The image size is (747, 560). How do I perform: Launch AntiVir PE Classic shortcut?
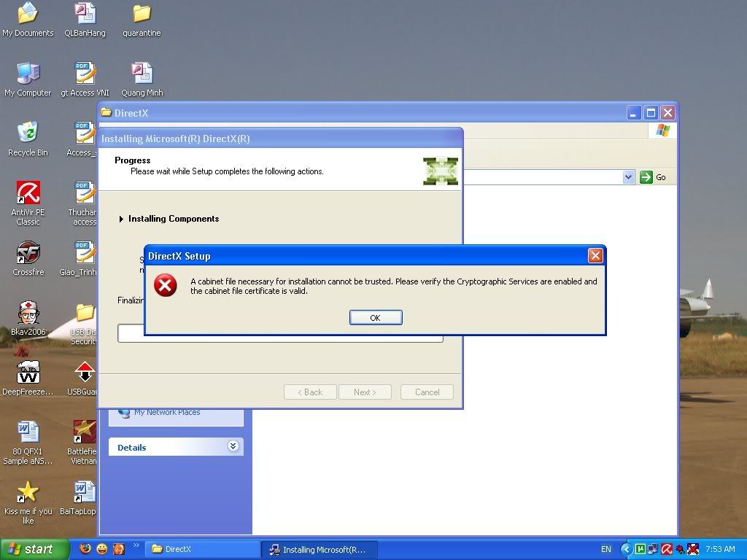pyautogui.click(x=28, y=203)
